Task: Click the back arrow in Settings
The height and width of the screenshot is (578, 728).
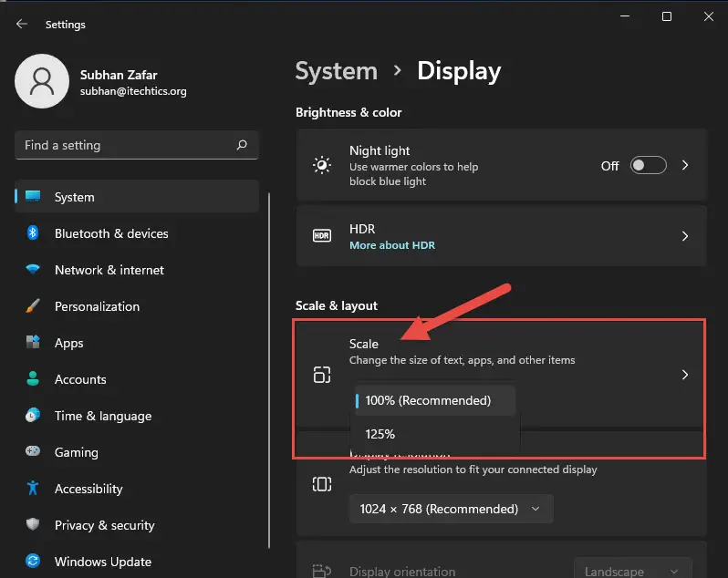Action: [x=21, y=24]
